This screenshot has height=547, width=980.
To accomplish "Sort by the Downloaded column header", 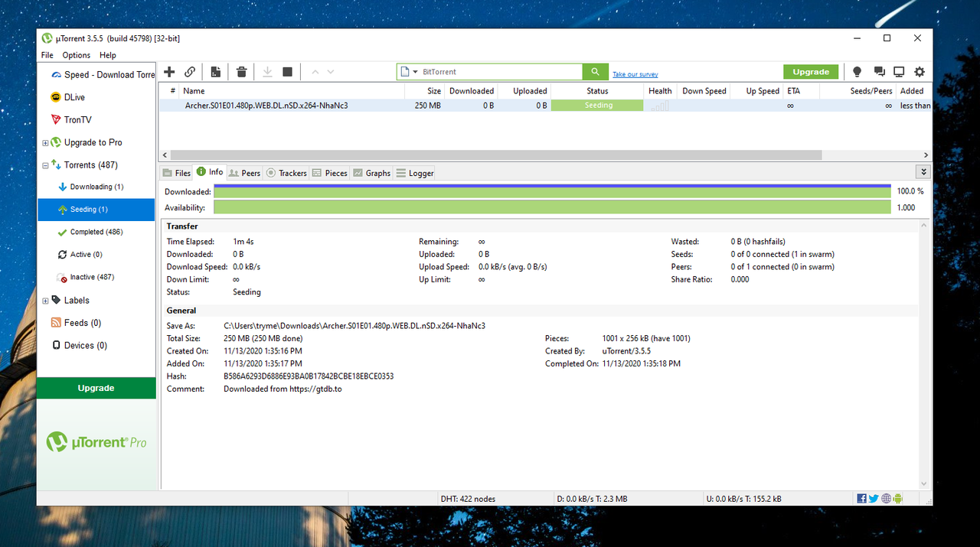I will point(471,91).
